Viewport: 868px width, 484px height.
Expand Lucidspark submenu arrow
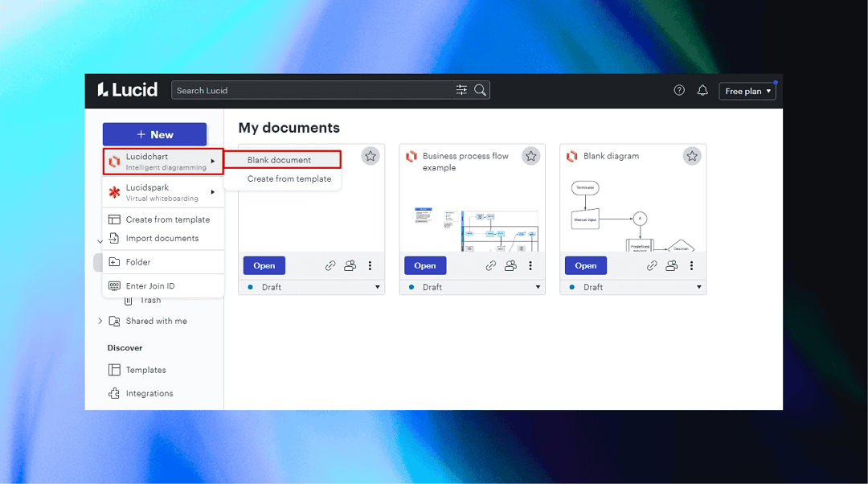[212, 192]
